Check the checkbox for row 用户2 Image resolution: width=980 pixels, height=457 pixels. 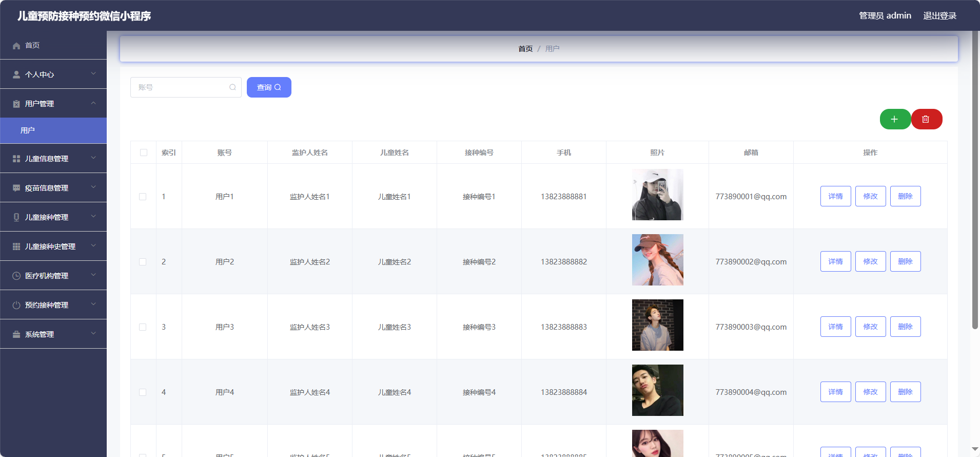tap(143, 262)
